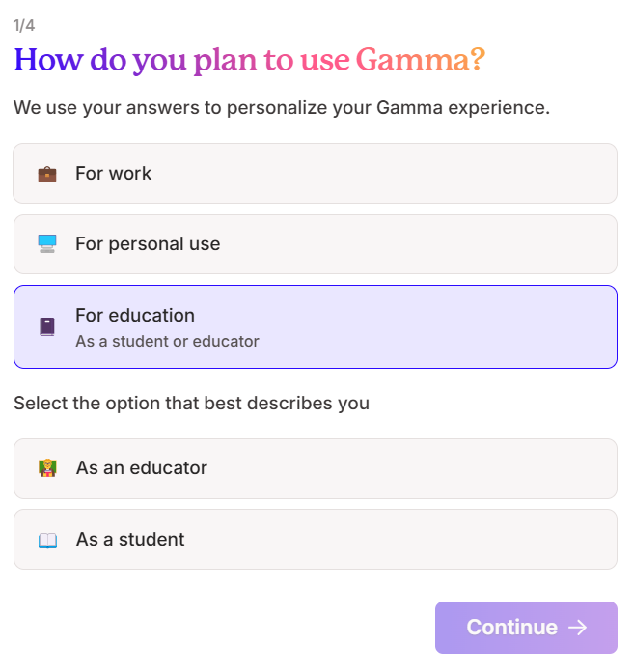
Task: Click the As an educator label text
Action: [x=141, y=467]
